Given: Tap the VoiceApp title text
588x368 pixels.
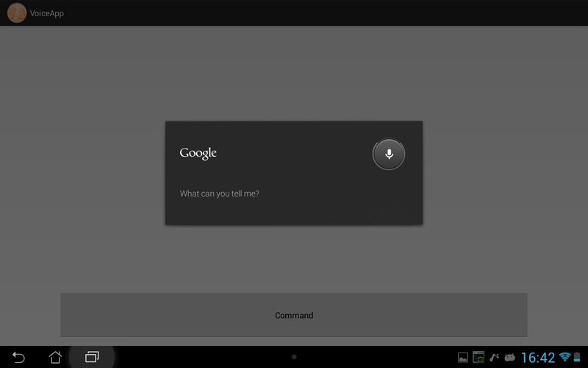Looking at the screenshot, I should pyautogui.click(x=47, y=13).
